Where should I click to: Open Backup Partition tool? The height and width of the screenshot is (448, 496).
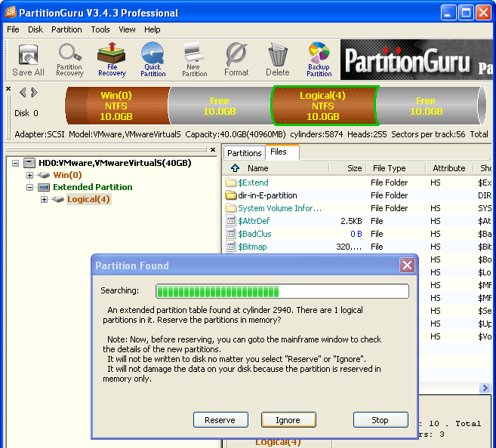pos(319,60)
